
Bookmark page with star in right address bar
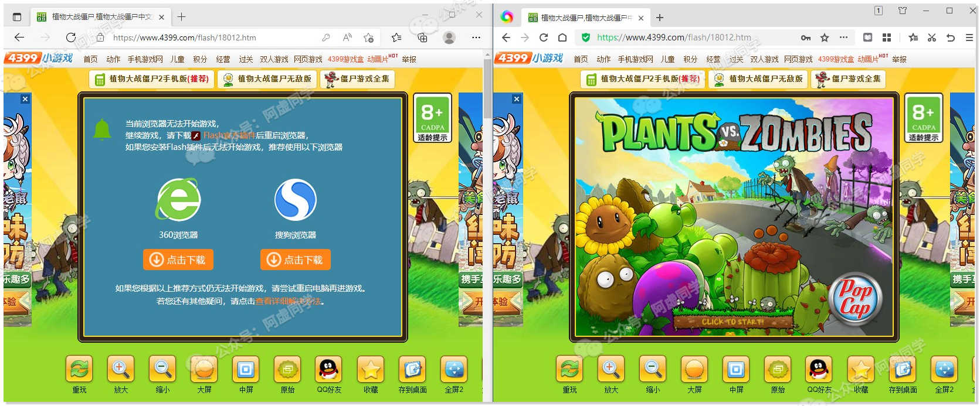click(x=825, y=37)
